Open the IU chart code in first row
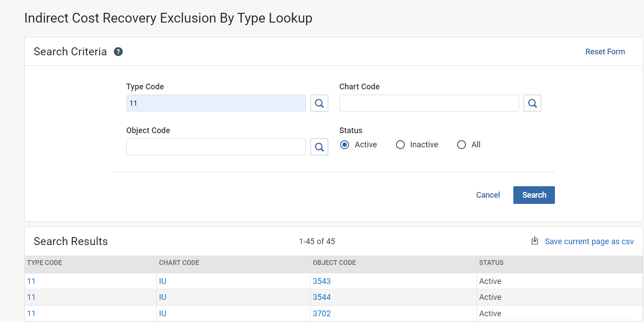The image size is (644, 322). 163,281
